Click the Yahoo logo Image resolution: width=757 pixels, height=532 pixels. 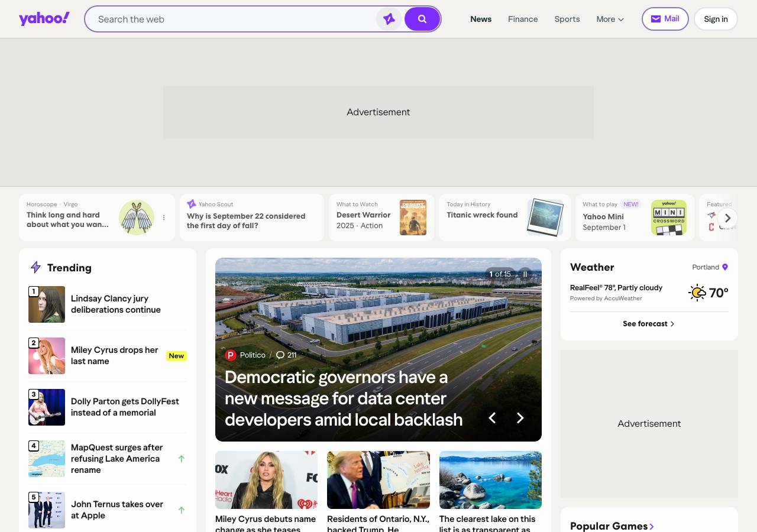pos(44,19)
